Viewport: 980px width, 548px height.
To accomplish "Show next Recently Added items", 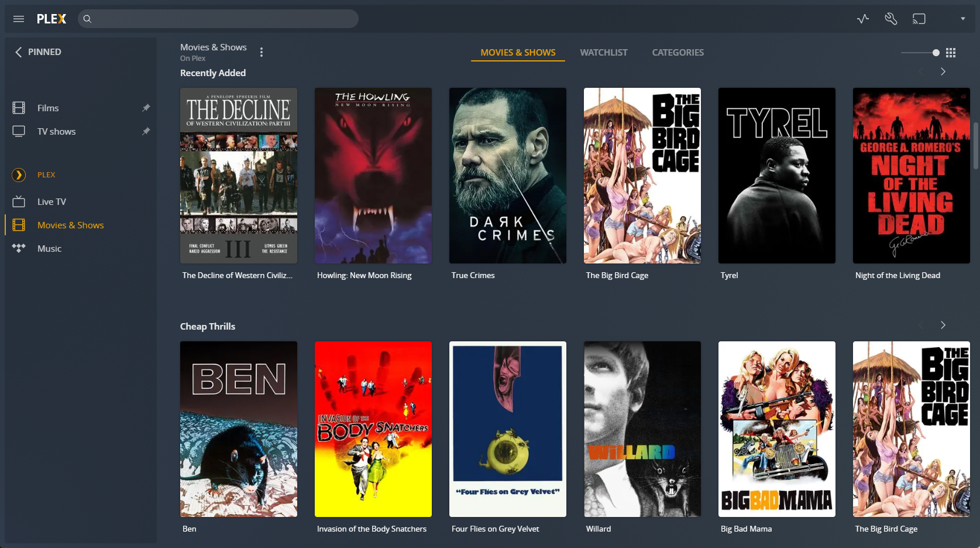I will pyautogui.click(x=943, y=71).
